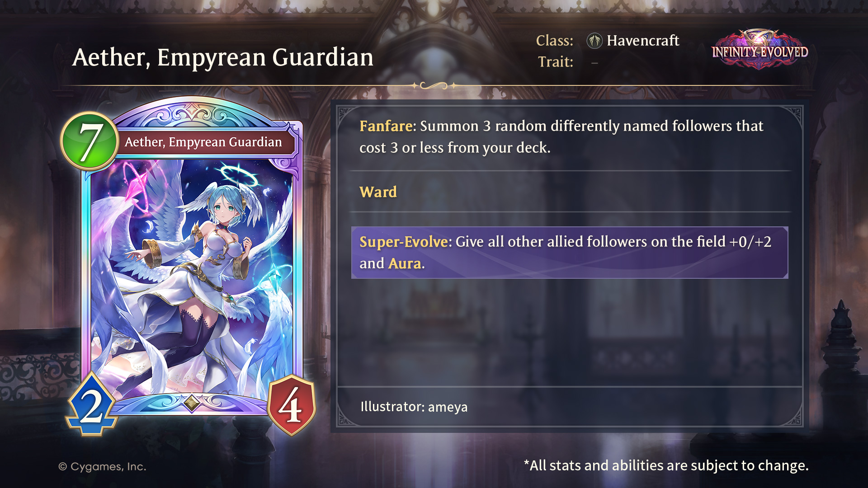Click the Infinity Evolved set logo
The image size is (868, 488).
[760, 50]
